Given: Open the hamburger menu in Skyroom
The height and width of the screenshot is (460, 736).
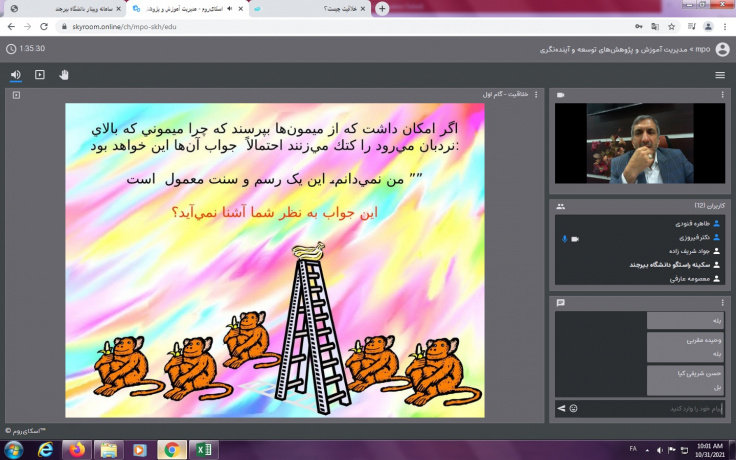Looking at the screenshot, I should (x=720, y=75).
